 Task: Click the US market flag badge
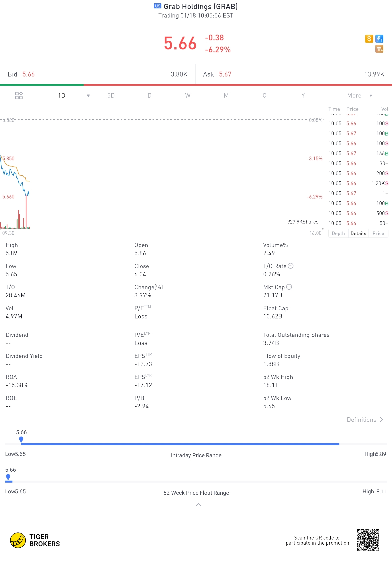(157, 6)
